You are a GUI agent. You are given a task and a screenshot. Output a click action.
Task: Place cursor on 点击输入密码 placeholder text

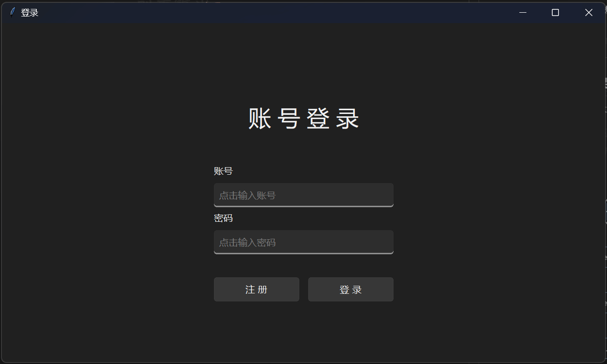click(247, 243)
